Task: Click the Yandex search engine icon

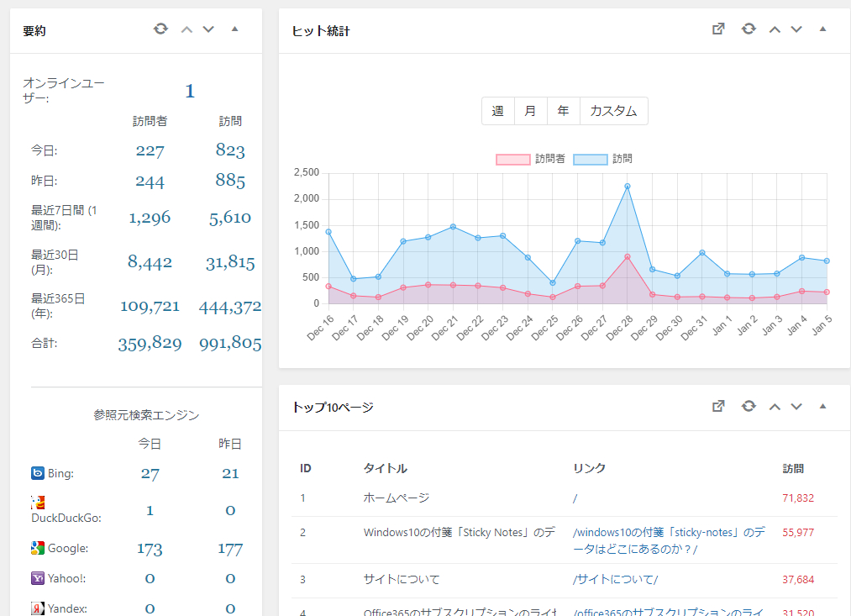Action: click(38, 608)
